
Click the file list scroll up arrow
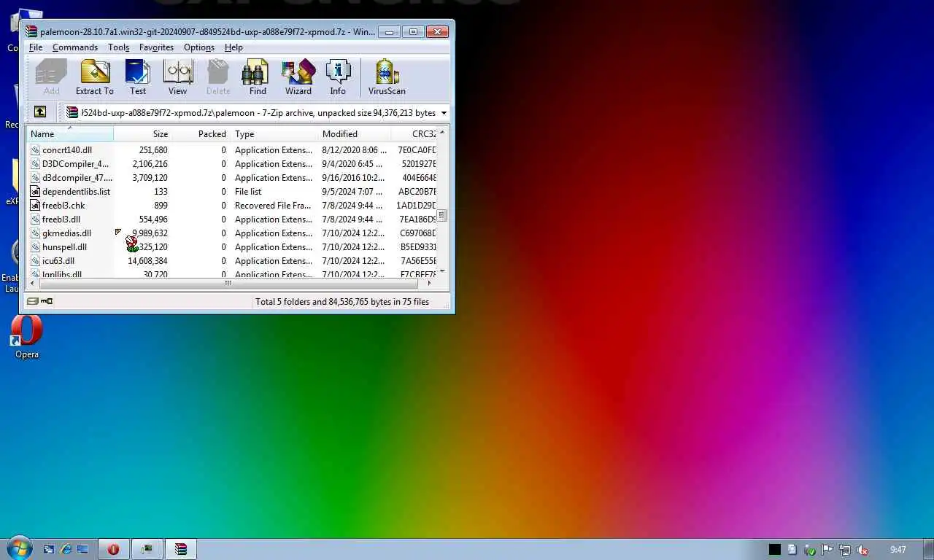442,133
